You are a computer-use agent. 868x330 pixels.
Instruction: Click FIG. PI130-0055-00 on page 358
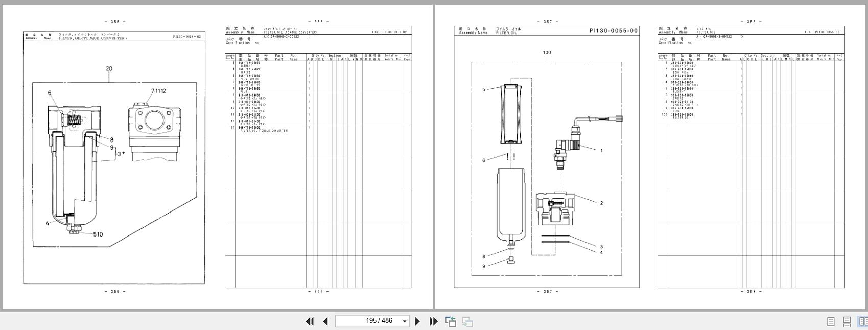(x=822, y=32)
